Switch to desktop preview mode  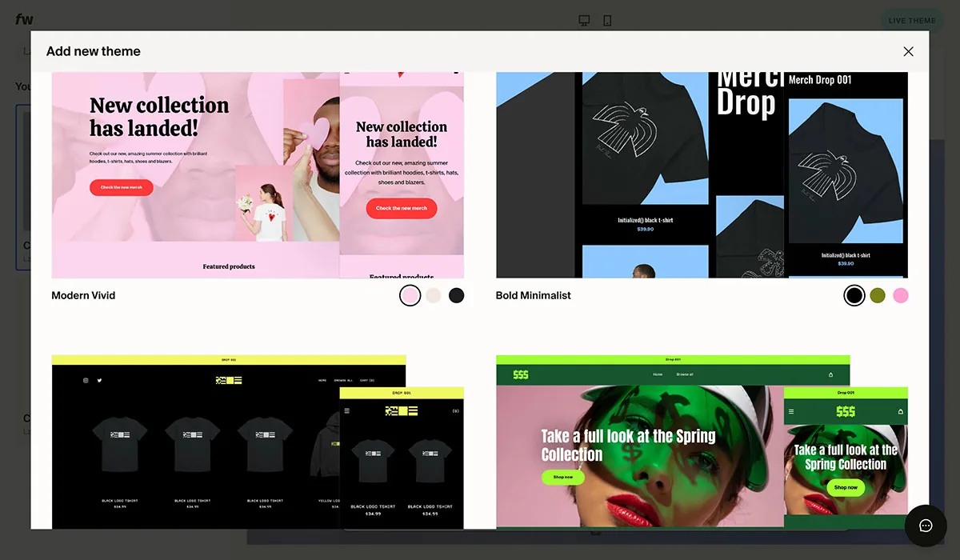coord(584,19)
